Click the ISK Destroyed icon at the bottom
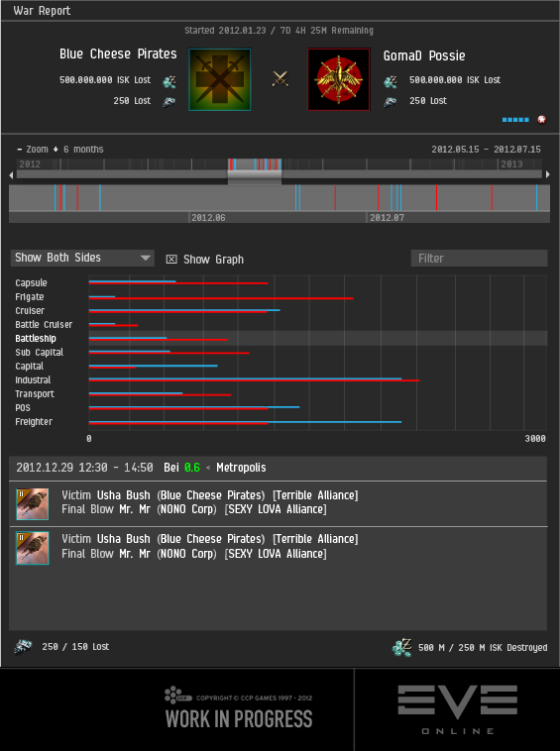The width and height of the screenshot is (560, 751). pos(401,647)
